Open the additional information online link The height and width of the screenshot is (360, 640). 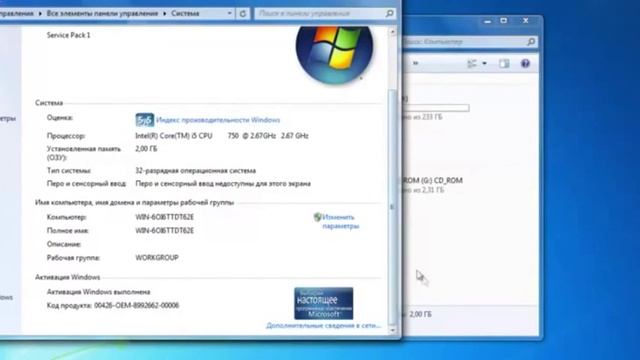(323, 325)
